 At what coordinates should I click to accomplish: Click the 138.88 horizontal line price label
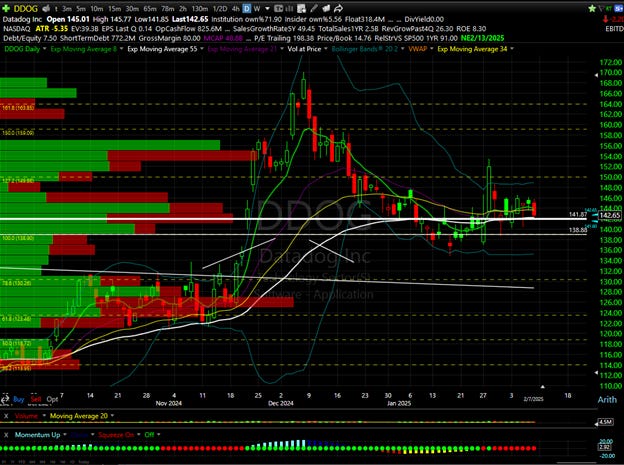click(578, 230)
